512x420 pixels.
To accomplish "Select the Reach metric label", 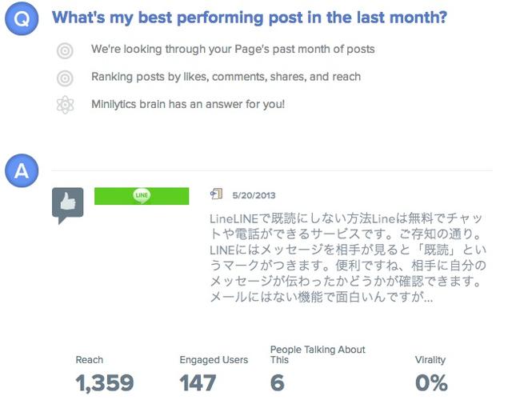I will [x=90, y=360].
